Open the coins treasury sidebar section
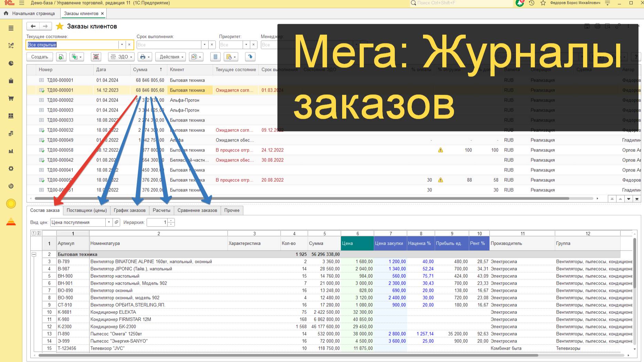The height and width of the screenshot is (362, 644). [x=11, y=134]
